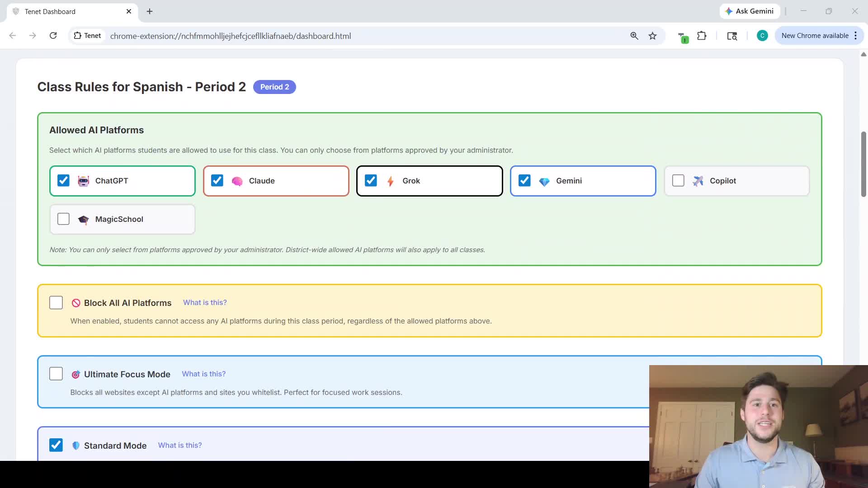Image resolution: width=868 pixels, height=488 pixels.
Task: Click the bookmark star icon
Action: (x=652, y=36)
